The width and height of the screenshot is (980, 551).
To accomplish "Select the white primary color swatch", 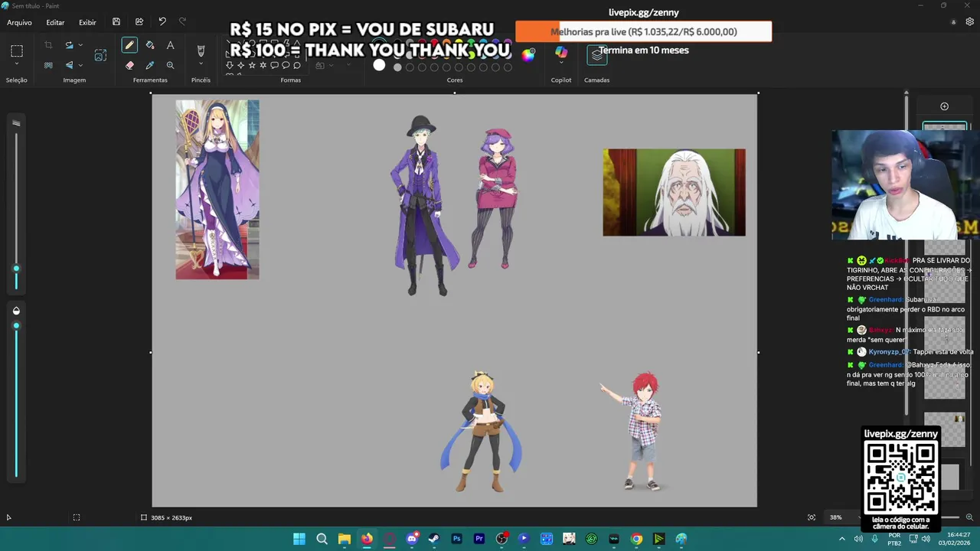I will 379,65.
